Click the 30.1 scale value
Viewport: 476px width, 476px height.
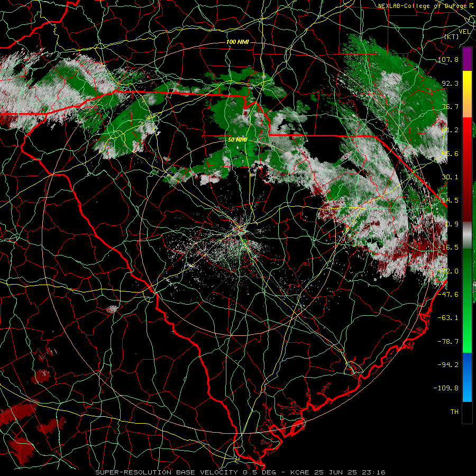(450, 177)
